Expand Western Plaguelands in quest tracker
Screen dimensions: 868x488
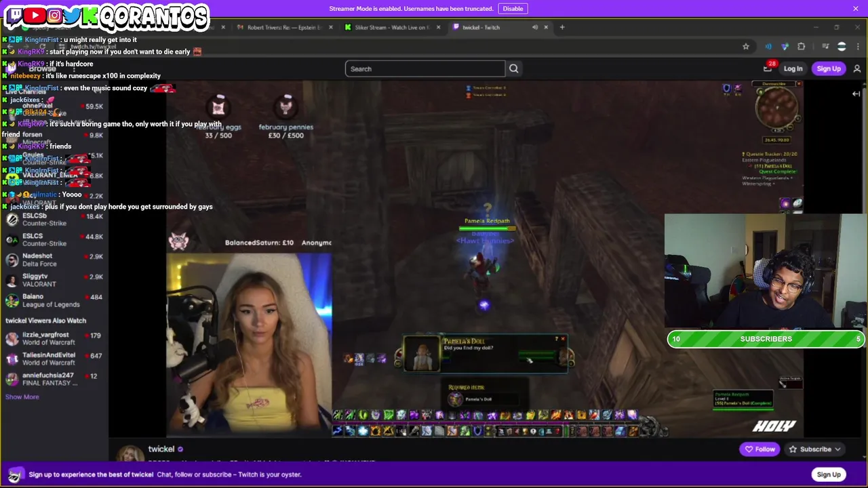tap(768, 178)
